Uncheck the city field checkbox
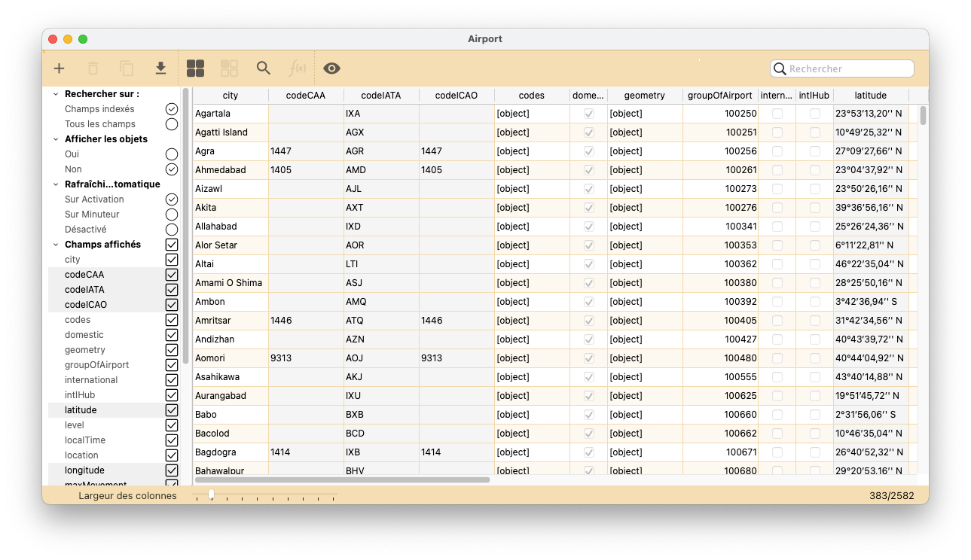This screenshot has height=560, width=971. [x=172, y=260]
